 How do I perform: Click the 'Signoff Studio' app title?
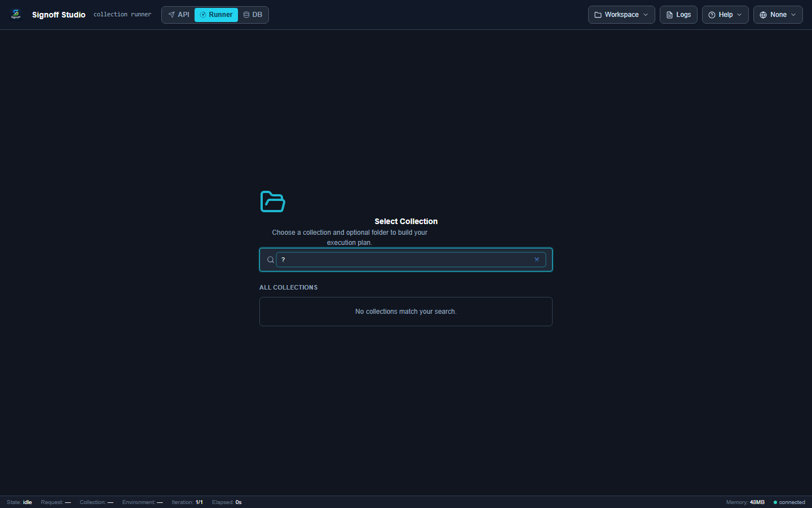pos(59,15)
